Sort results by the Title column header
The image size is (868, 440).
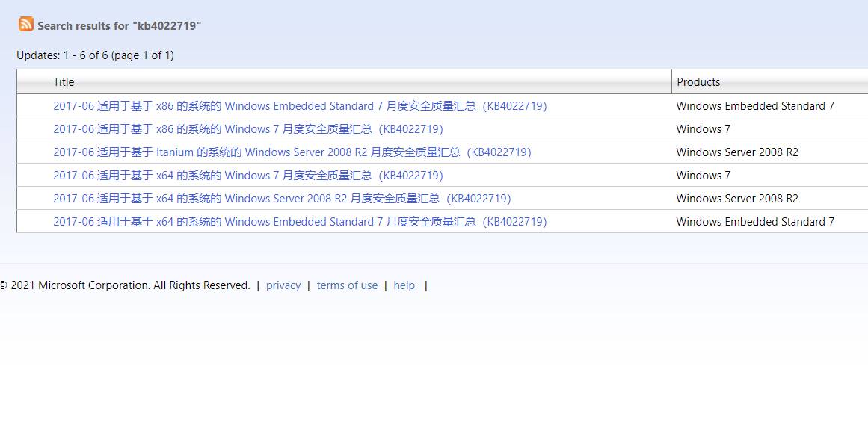(64, 81)
